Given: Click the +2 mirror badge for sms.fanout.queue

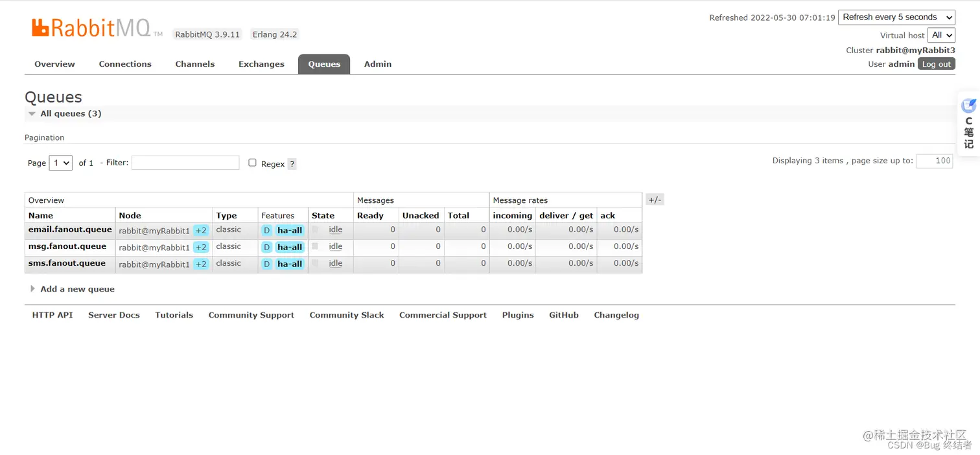Looking at the screenshot, I should point(201,264).
